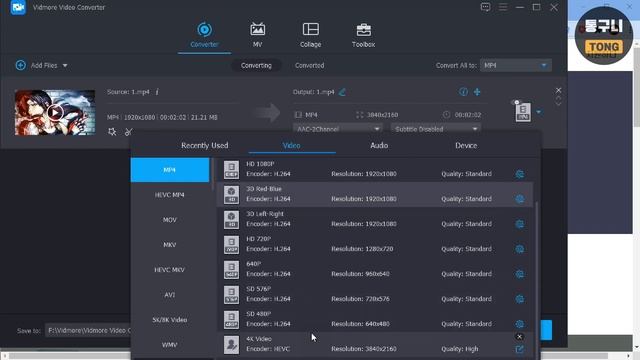Open the Collage tab
Image resolution: width=640 pixels, height=360 pixels.
[x=310, y=36]
